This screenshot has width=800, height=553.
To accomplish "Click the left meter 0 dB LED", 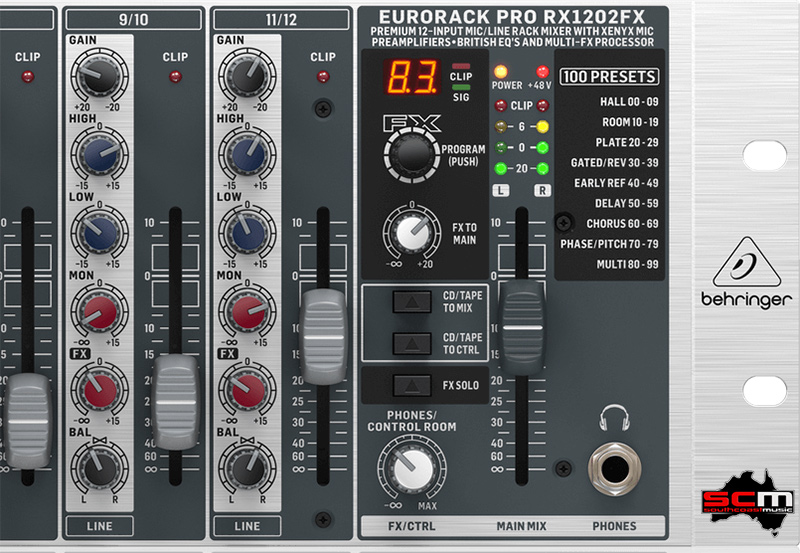I will 501,148.
